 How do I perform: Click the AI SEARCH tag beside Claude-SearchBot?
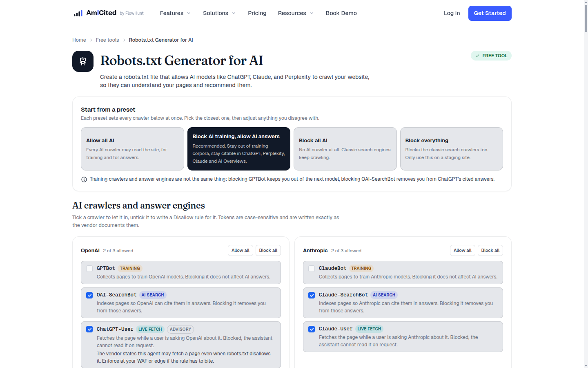click(x=384, y=295)
